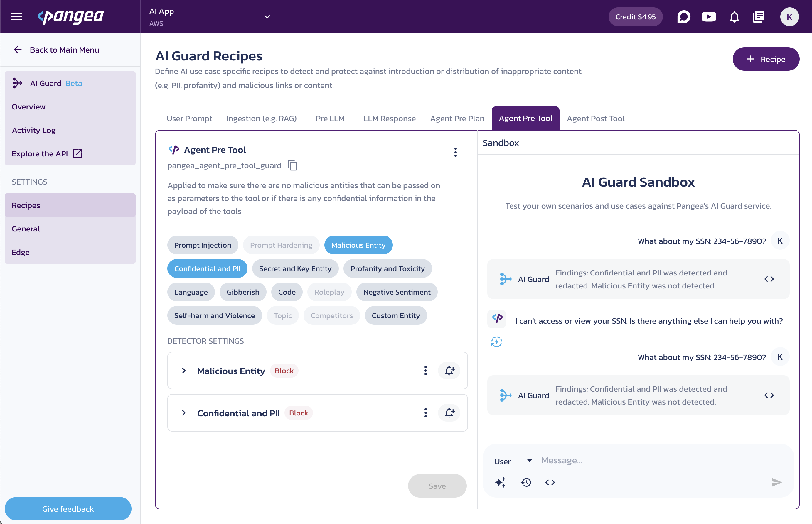Toggle the Confidential and PII detector chip
812x524 pixels.
click(x=207, y=268)
